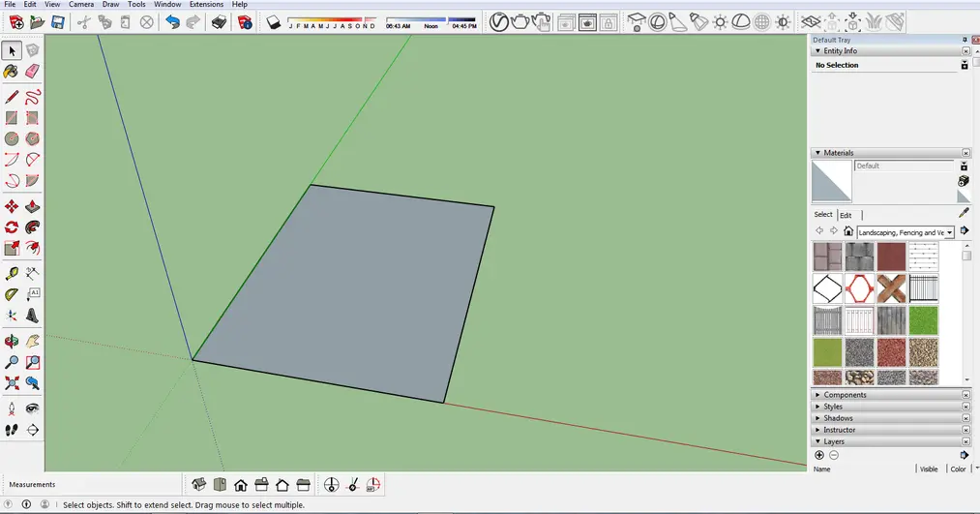
Task: Close the Components panel
Action: tap(965, 395)
